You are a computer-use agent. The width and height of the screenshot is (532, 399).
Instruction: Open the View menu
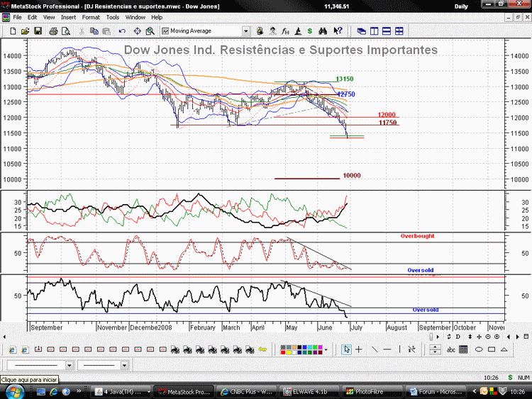pyautogui.click(x=49, y=17)
